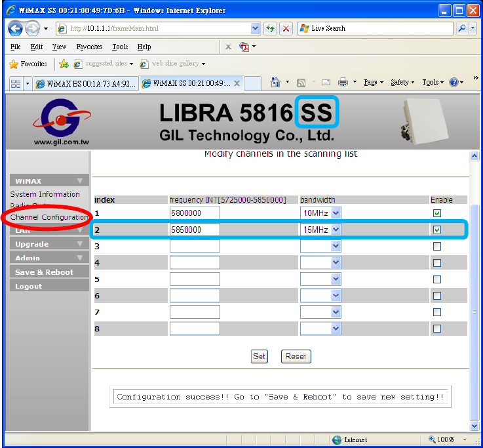483x448 pixels.
Task: Uncheck the Enable checkbox for index 2
Action: click(436, 230)
